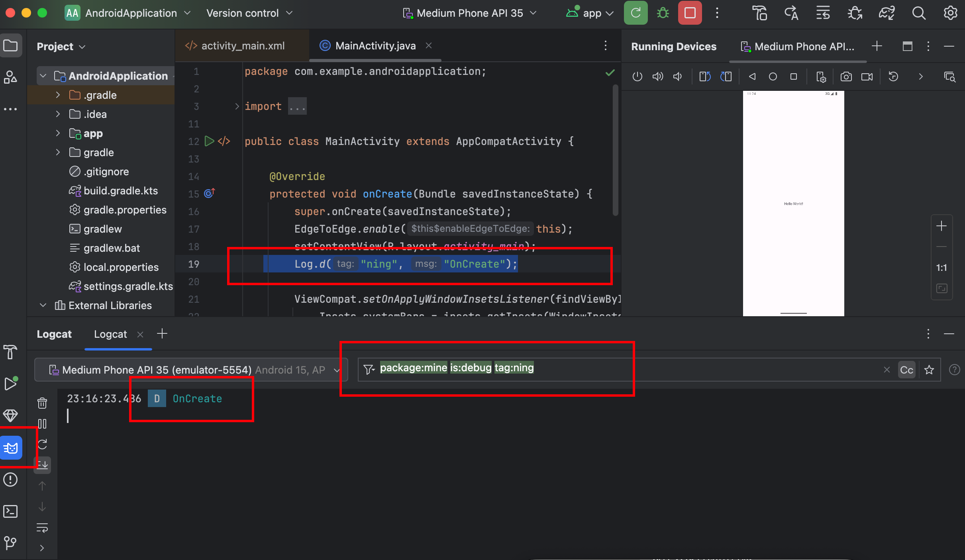Image resolution: width=965 pixels, height=560 pixels.
Task: Show more emulator toolbar actions chevron
Action: 921,76
